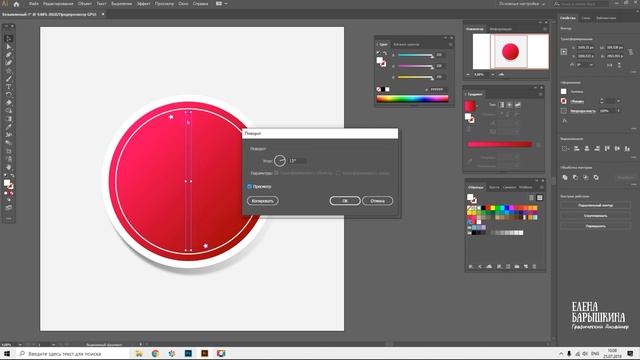Open the Эффект menu
Viewport: 640px width, 360px height.
tap(143, 4)
